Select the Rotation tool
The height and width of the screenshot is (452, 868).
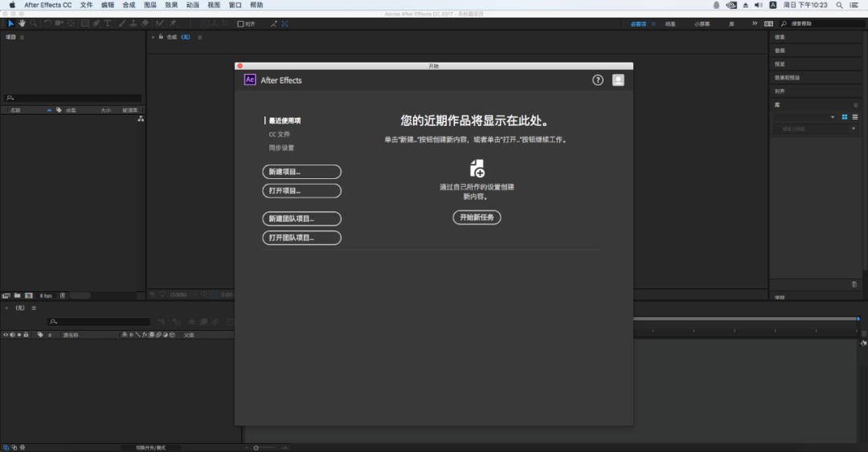pos(48,23)
